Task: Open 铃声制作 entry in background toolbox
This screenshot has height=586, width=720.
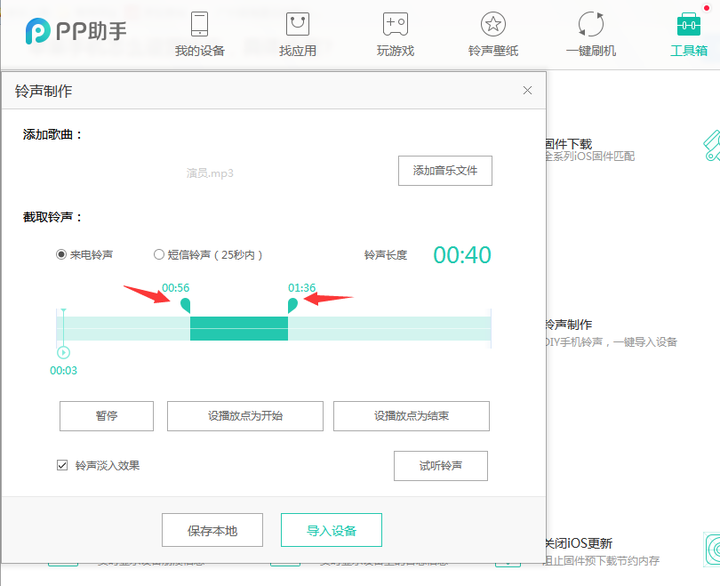Action: (x=568, y=325)
